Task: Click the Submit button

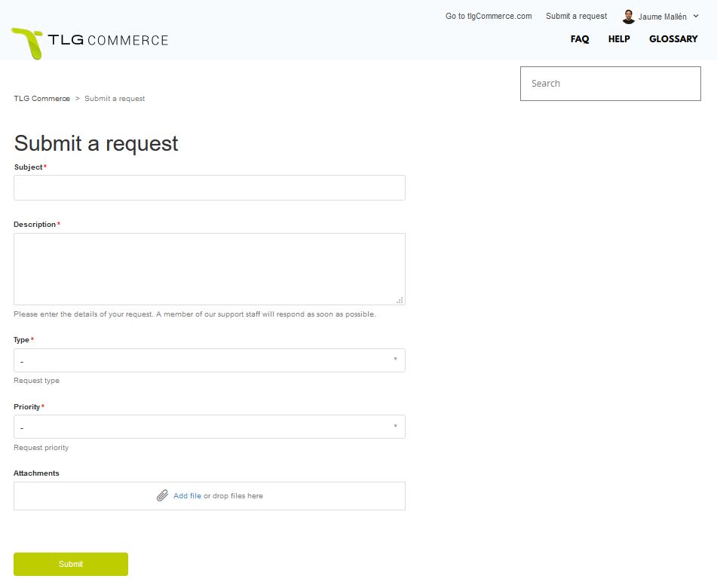Action: [71, 564]
